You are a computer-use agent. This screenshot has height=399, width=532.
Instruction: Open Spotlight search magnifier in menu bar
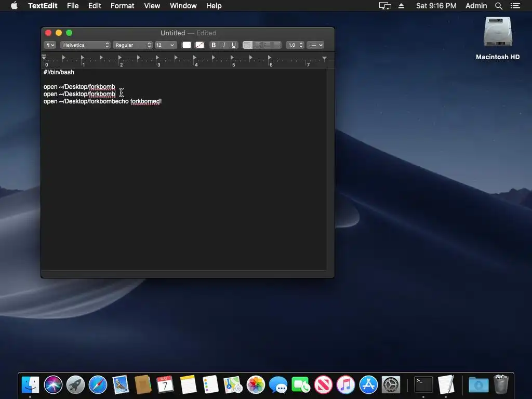(x=498, y=6)
